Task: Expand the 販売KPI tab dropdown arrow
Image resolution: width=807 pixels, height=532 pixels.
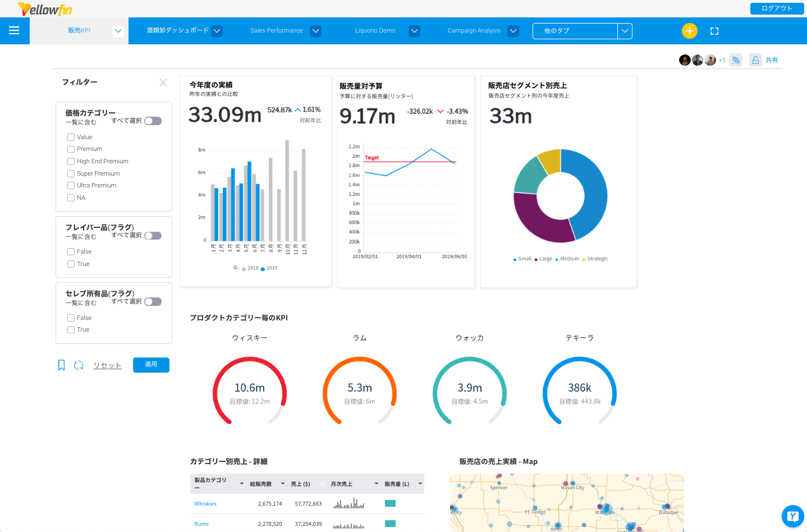Action: point(118,31)
